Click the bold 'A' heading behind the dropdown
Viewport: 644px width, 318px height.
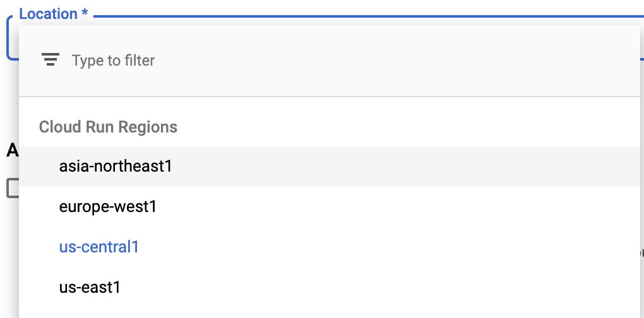point(13,151)
